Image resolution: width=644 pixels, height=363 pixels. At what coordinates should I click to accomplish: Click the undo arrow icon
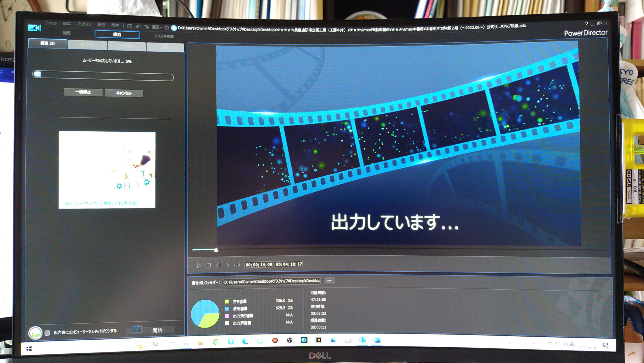coord(138,26)
